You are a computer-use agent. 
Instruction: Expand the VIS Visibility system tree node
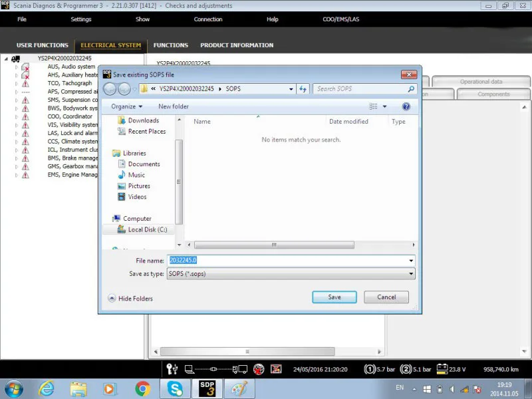tap(16, 125)
